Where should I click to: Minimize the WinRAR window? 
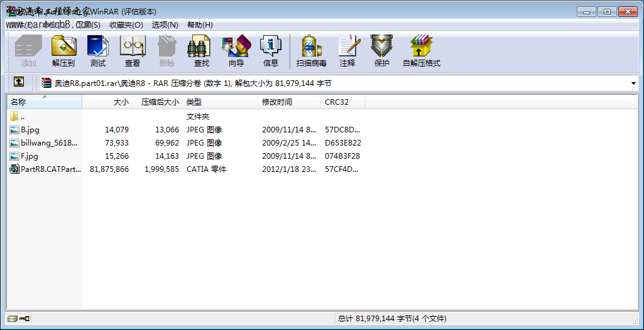tap(586, 12)
